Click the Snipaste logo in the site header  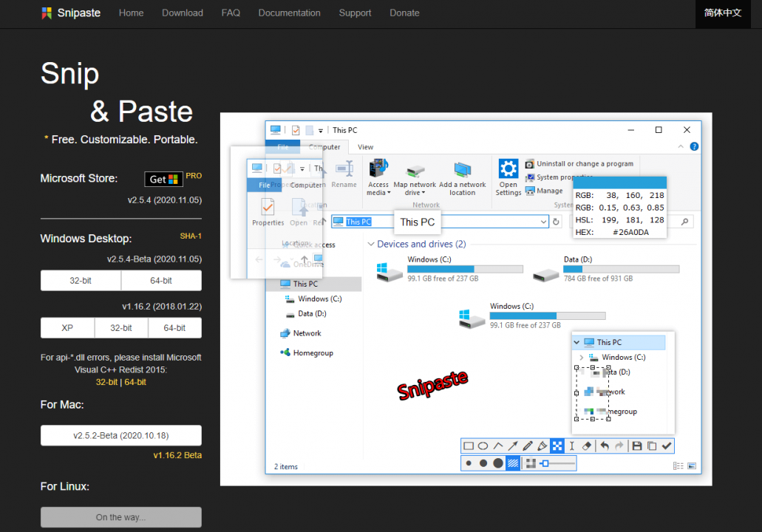point(71,13)
